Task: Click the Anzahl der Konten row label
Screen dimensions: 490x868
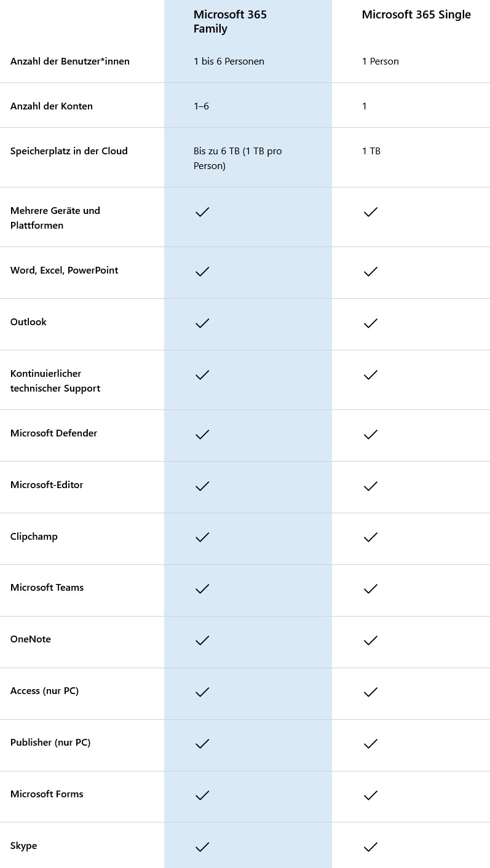Action: 52,106
